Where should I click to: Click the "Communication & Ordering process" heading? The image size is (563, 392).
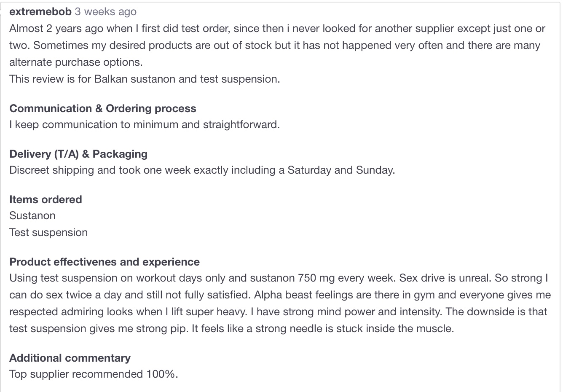[x=103, y=108]
